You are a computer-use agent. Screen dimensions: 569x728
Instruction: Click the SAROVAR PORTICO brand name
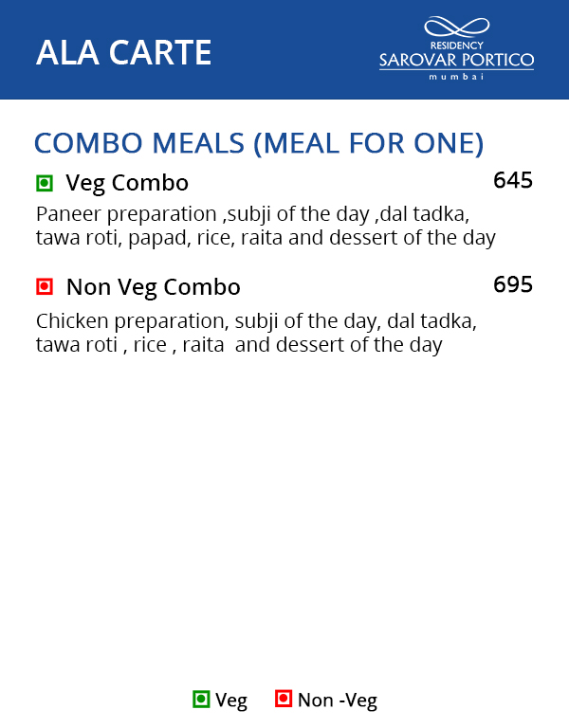[456, 61]
